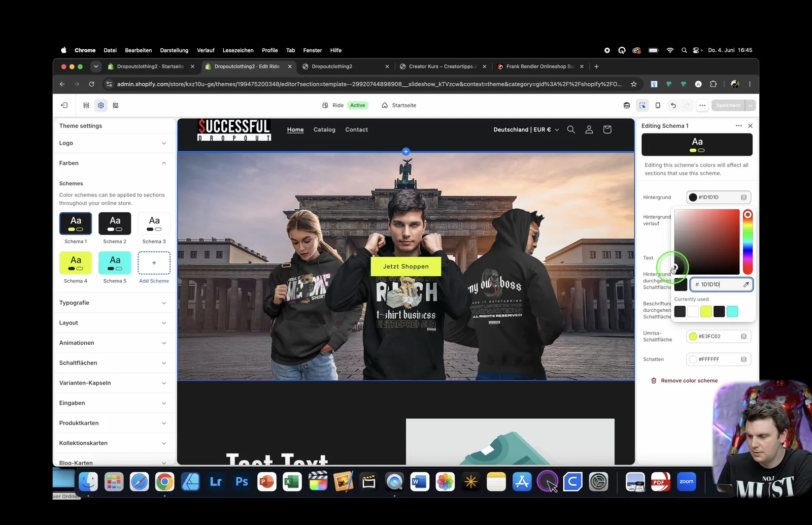Expand the Typografie settings
This screenshot has width=812, height=525.
coord(114,303)
